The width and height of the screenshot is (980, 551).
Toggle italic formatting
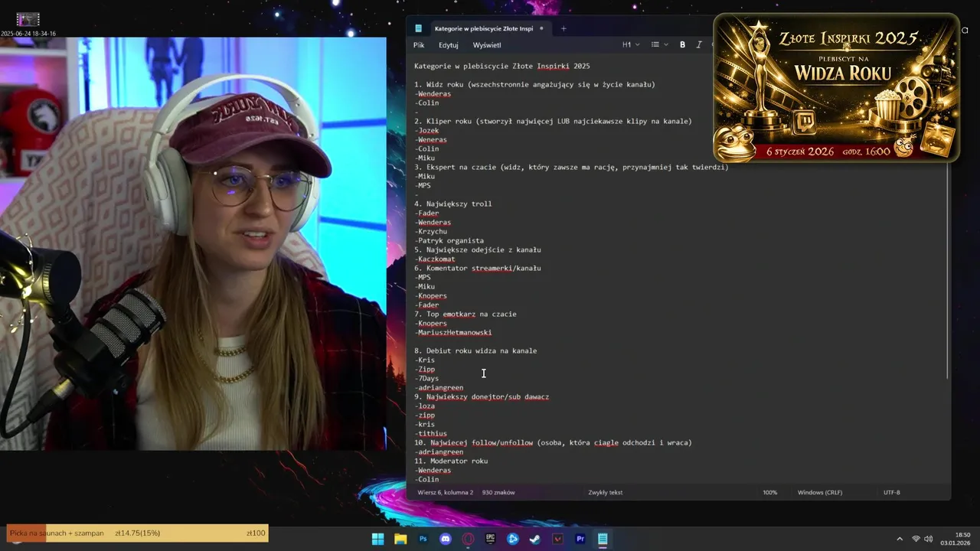(x=699, y=45)
